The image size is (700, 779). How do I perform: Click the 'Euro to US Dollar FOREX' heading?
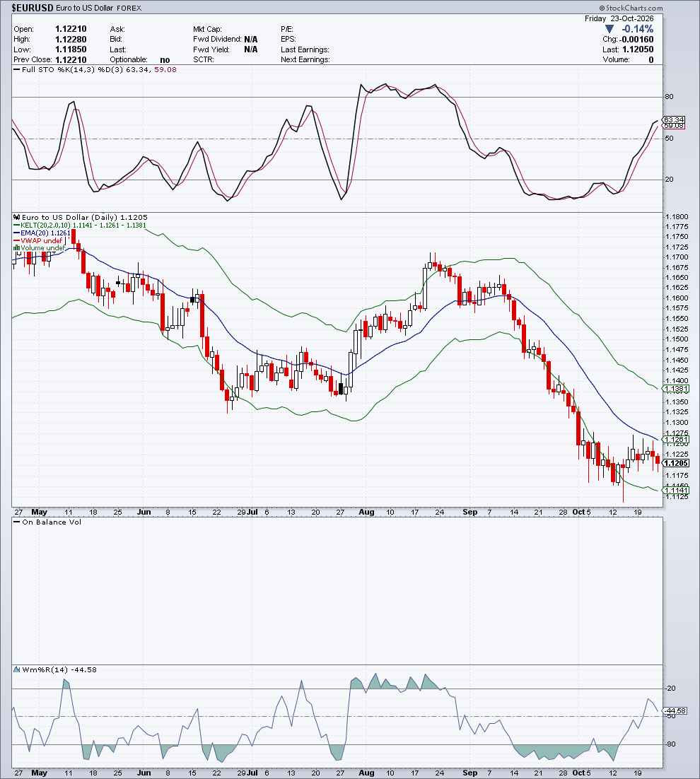pos(99,8)
